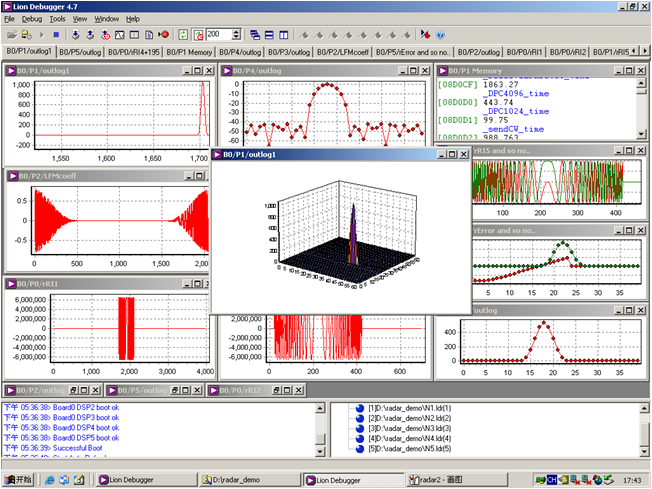Switch to the B0/P4/outlog tab
Image resolution: width=652 pixels, height=489 pixels.
pyautogui.click(x=240, y=52)
